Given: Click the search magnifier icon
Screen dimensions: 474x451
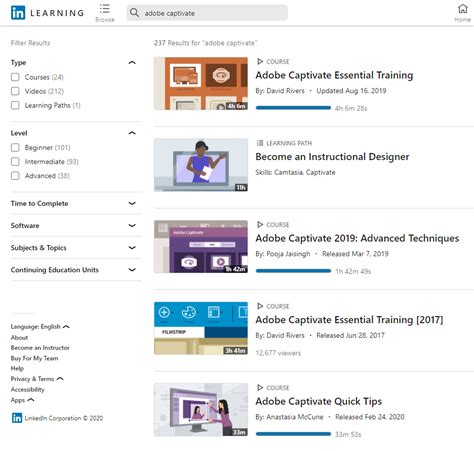Looking at the screenshot, I should pyautogui.click(x=134, y=13).
